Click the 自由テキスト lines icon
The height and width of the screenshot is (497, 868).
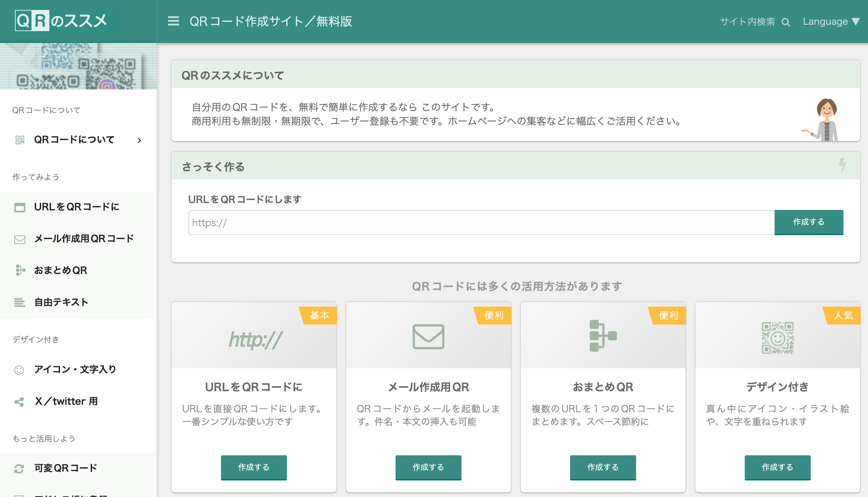(x=20, y=302)
